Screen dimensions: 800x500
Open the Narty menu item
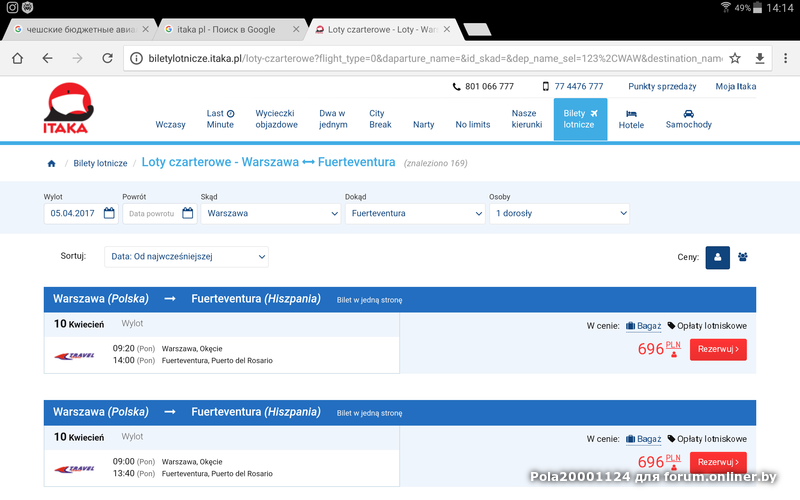423,124
